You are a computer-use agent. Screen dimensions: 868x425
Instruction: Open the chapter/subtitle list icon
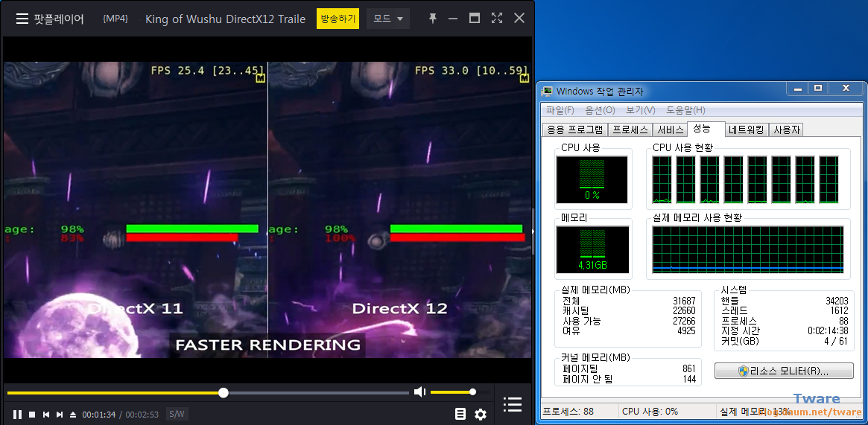pyautogui.click(x=460, y=414)
